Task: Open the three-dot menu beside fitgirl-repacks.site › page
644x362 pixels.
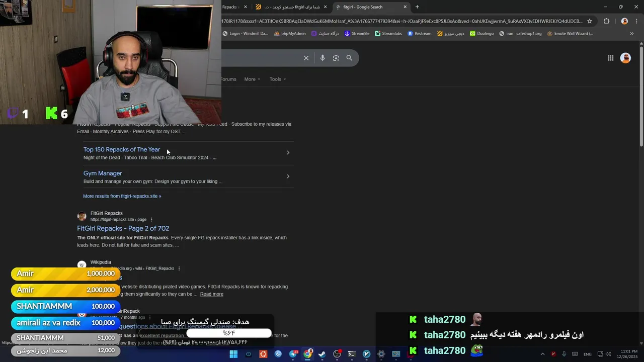Action: pos(151,220)
